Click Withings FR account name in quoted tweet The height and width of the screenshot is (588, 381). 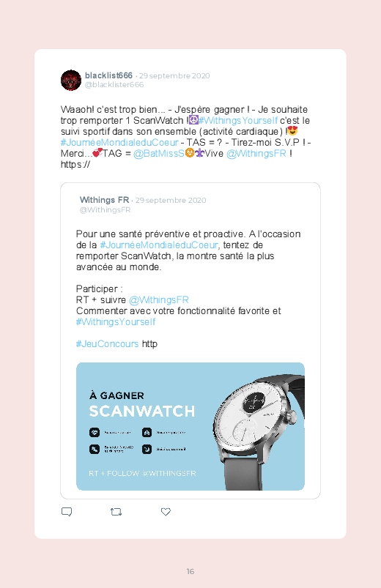[x=104, y=200]
